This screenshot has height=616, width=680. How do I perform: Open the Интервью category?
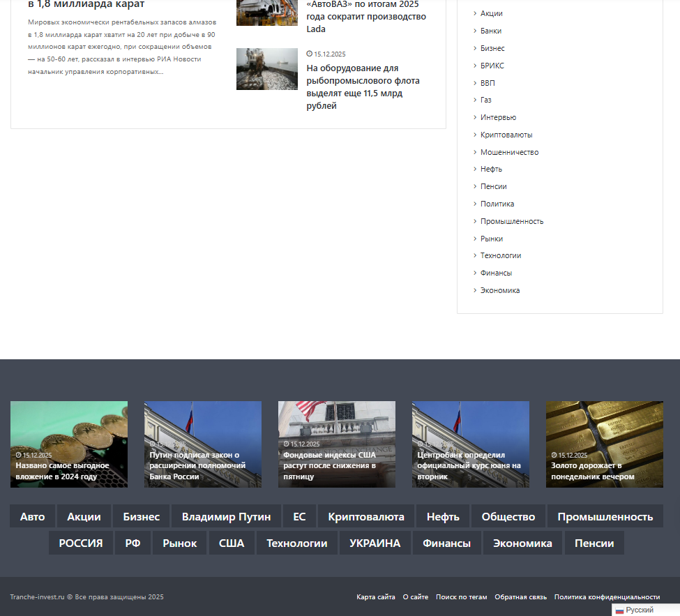point(498,117)
